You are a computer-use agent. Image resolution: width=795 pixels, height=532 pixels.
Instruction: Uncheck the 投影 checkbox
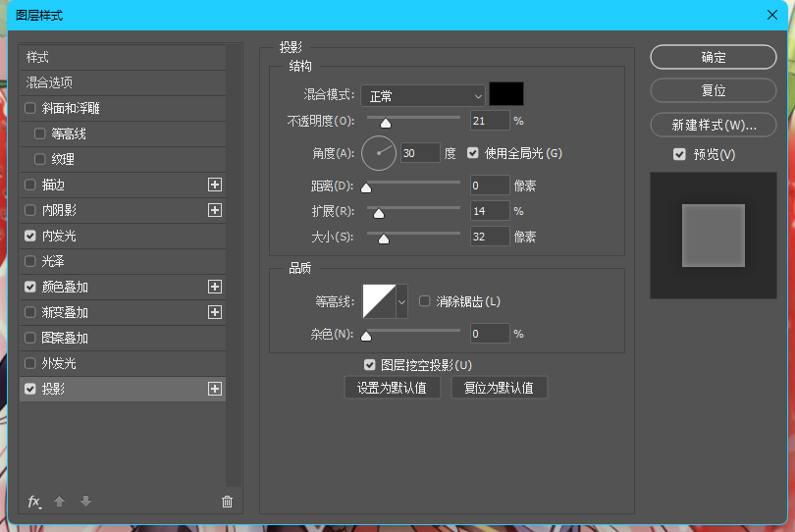click(30, 389)
